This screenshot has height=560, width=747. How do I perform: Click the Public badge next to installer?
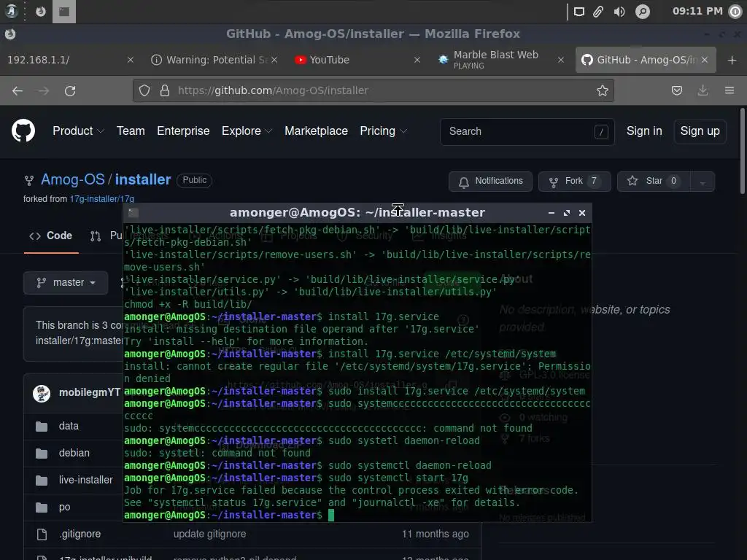(194, 180)
